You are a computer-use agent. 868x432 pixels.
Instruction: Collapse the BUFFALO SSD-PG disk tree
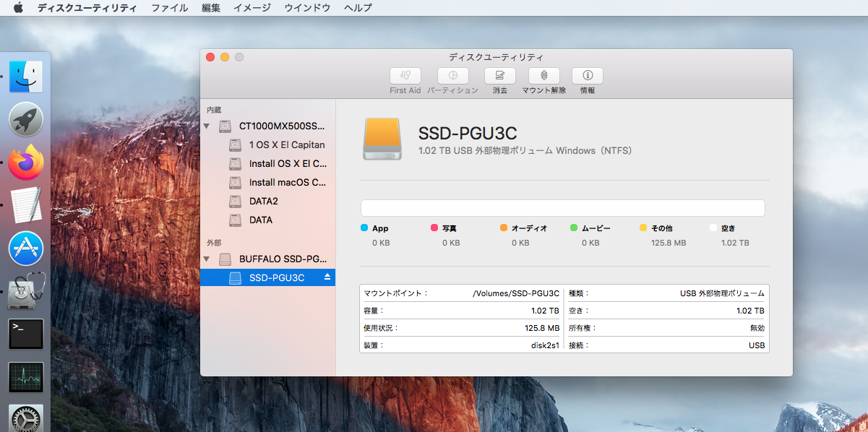pos(207,259)
